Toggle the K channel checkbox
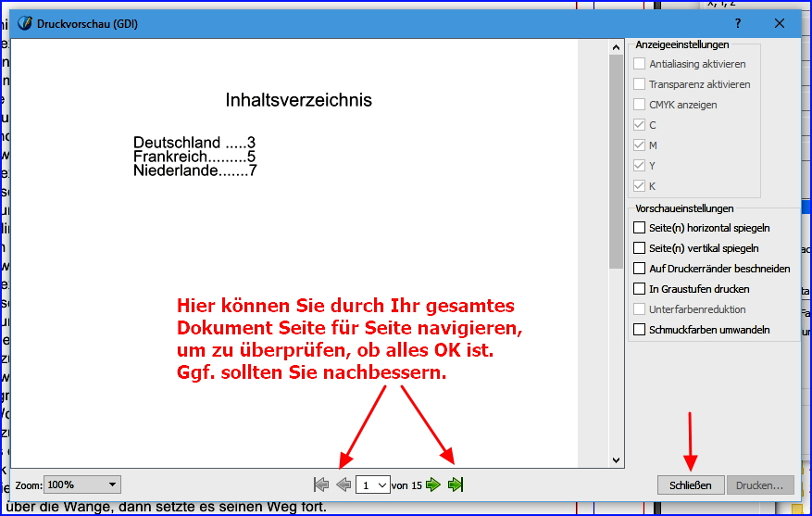This screenshot has width=812, height=516. click(x=640, y=185)
